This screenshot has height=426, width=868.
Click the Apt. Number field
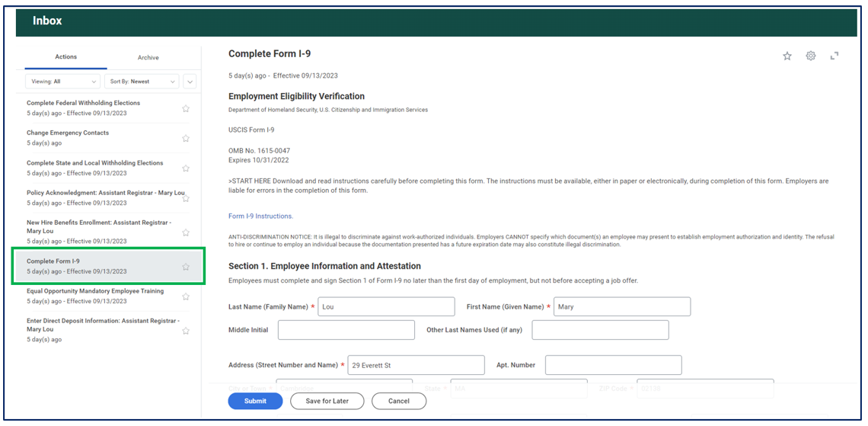[x=614, y=365]
